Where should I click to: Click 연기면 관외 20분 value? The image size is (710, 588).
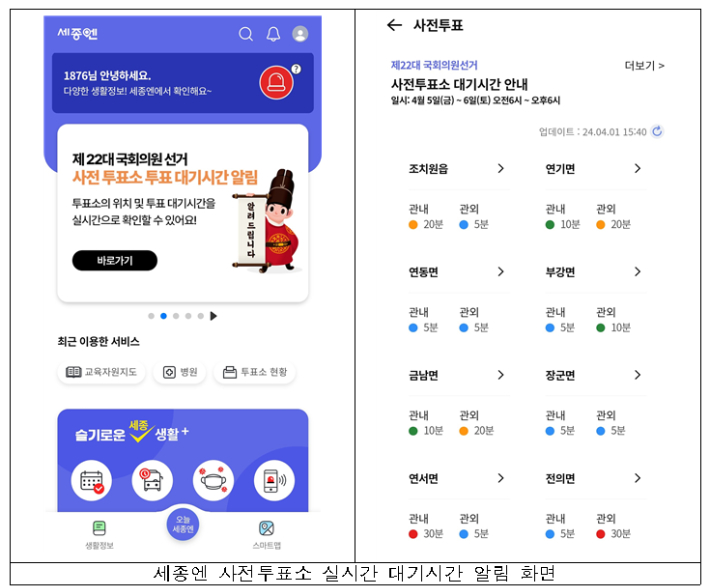point(621,225)
